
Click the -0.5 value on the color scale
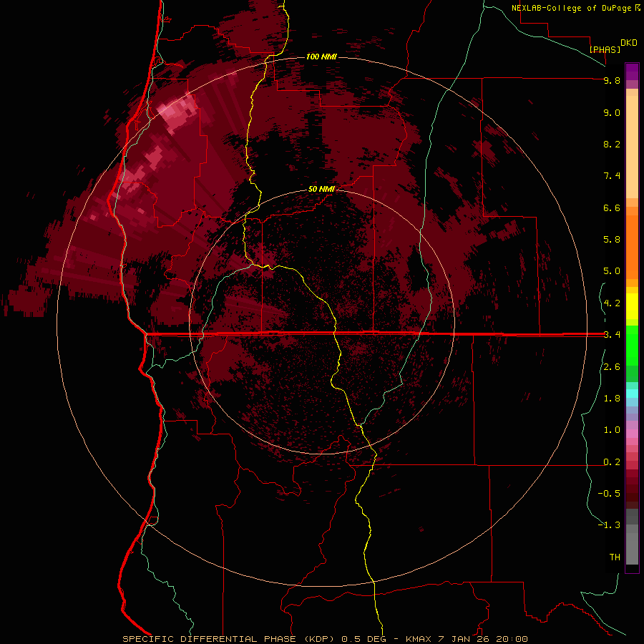609,494
